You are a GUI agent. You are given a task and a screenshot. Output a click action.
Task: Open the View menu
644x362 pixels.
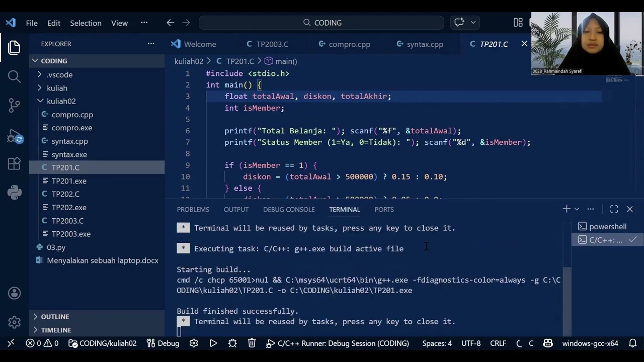[x=119, y=23]
